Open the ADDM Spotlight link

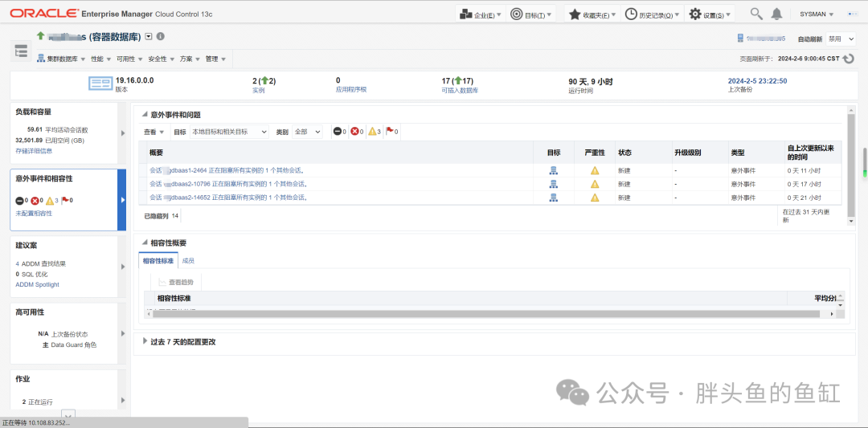point(37,284)
